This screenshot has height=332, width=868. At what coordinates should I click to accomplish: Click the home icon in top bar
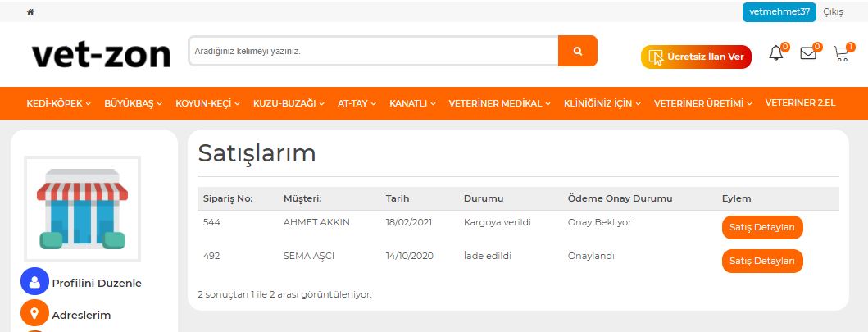pyautogui.click(x=31, y=12)
